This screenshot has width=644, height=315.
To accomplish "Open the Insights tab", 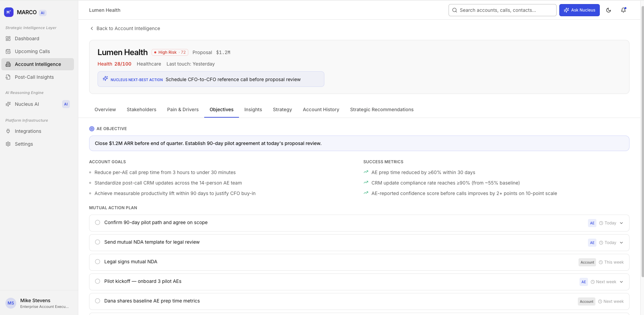I will tap(253, 110).
